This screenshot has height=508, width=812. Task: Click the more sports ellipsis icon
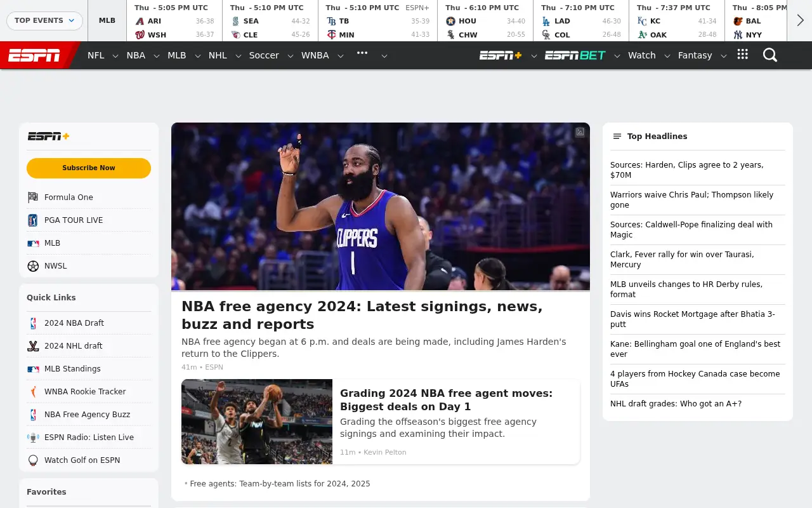click(x=362, y=53)
